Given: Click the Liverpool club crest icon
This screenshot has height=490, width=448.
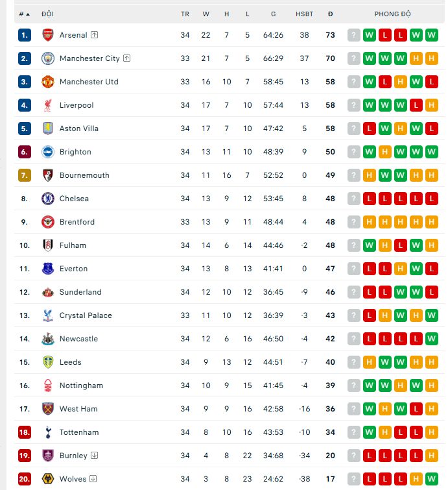Looking at the screenshot, I should pyautogui.click(x=48, y=105).
